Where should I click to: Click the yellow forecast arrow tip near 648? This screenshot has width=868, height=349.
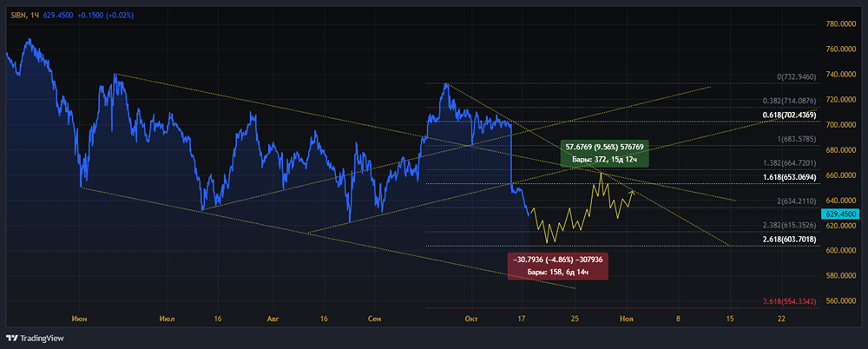[x=634, y=191]
